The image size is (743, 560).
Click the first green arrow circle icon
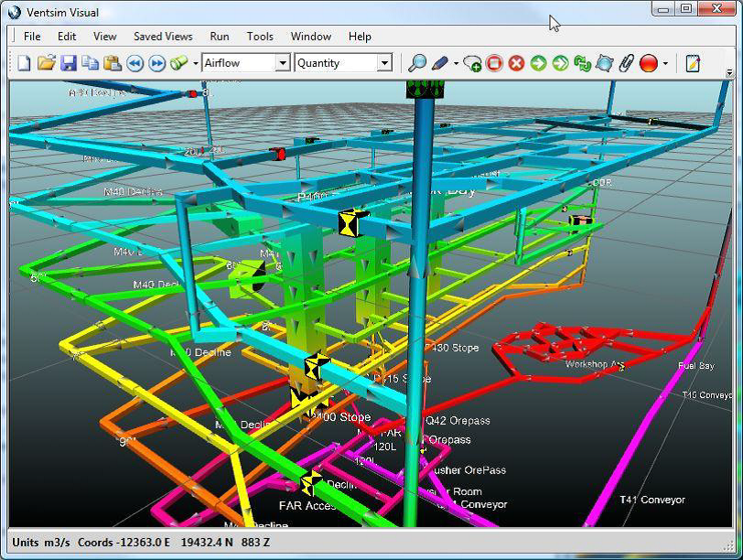(x=538, y=63)
